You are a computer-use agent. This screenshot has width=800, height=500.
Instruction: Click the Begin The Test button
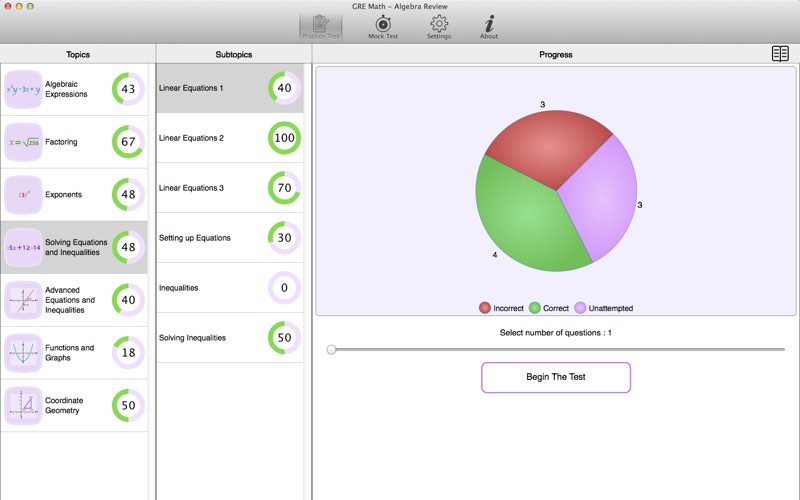point(556,378)
